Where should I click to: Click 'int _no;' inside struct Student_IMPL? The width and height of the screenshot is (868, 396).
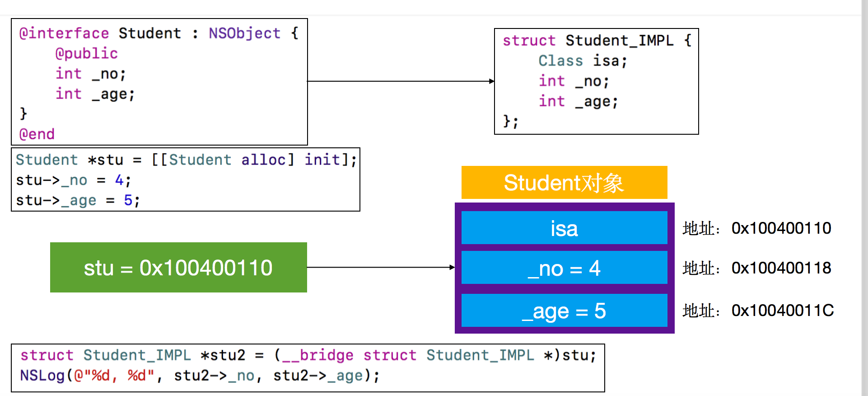point(574,81)
